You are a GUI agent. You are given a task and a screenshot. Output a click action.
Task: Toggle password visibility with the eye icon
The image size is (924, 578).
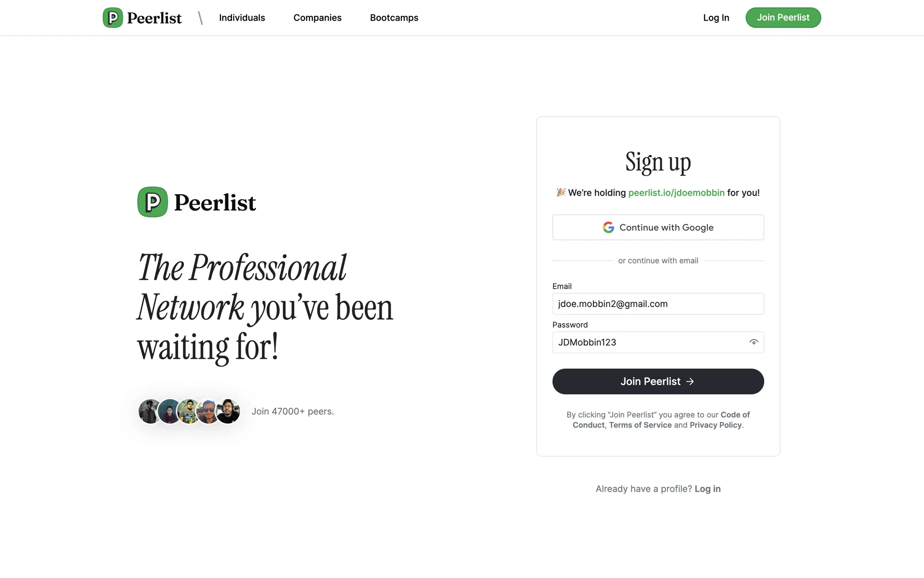[754, 342]
